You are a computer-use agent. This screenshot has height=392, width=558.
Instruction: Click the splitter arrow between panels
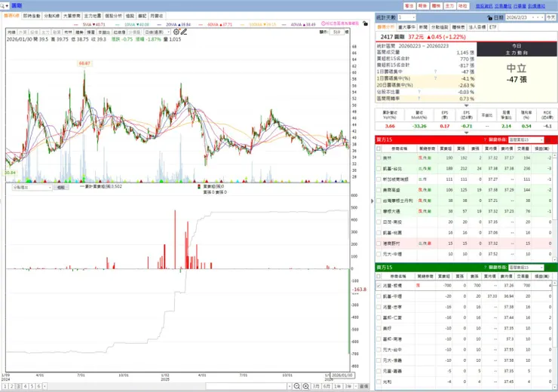(x=373, y=201)
